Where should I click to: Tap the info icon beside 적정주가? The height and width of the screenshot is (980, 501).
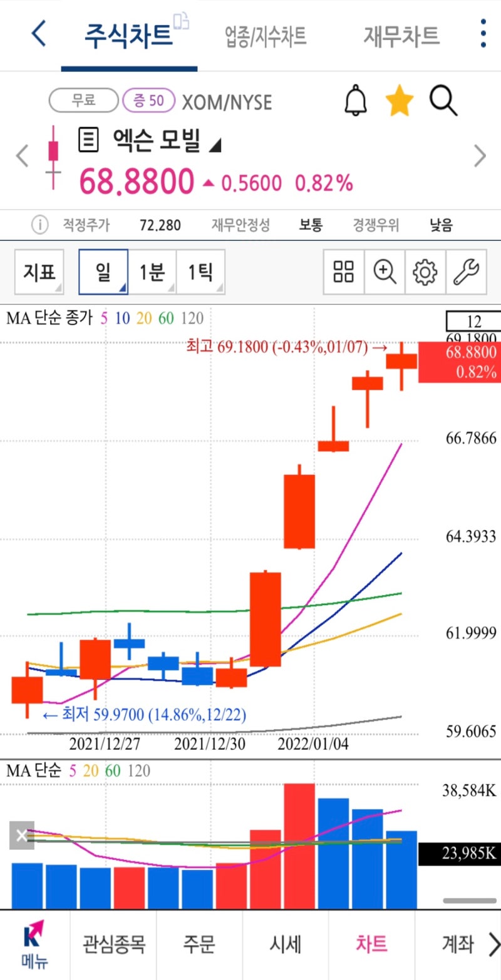pyautogui.click(x=39, y=224)
